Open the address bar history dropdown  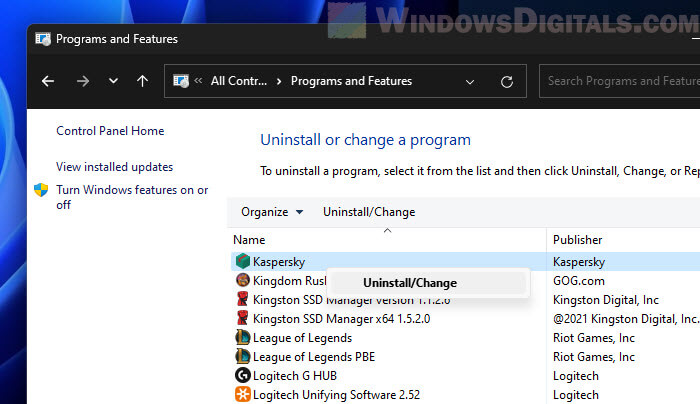(470, 82)
